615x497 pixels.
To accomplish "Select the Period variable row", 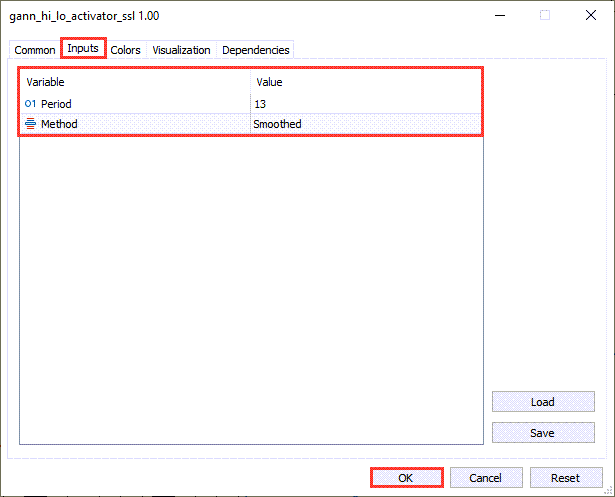I will (x=251, y=104).
